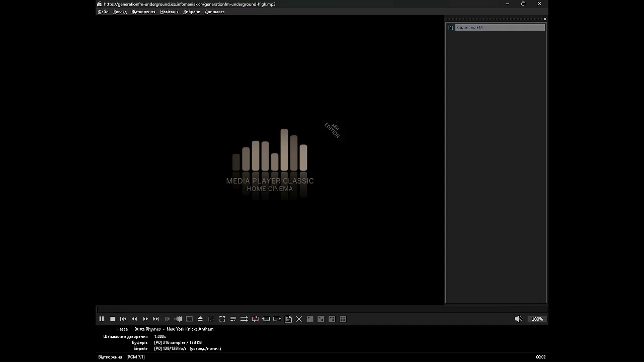Click the eject icon
The image size is (644, 362).
tap(200, 319)
